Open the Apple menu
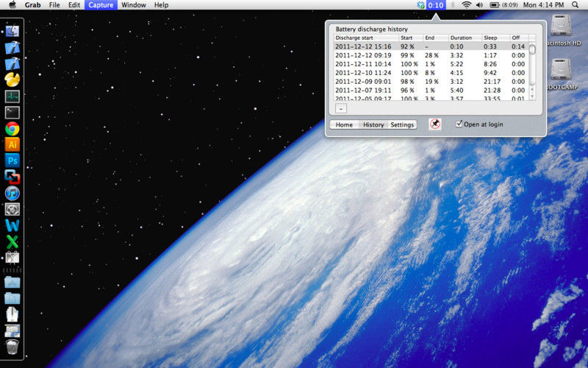This screenshot has height=368, width=588. [12, 5]
